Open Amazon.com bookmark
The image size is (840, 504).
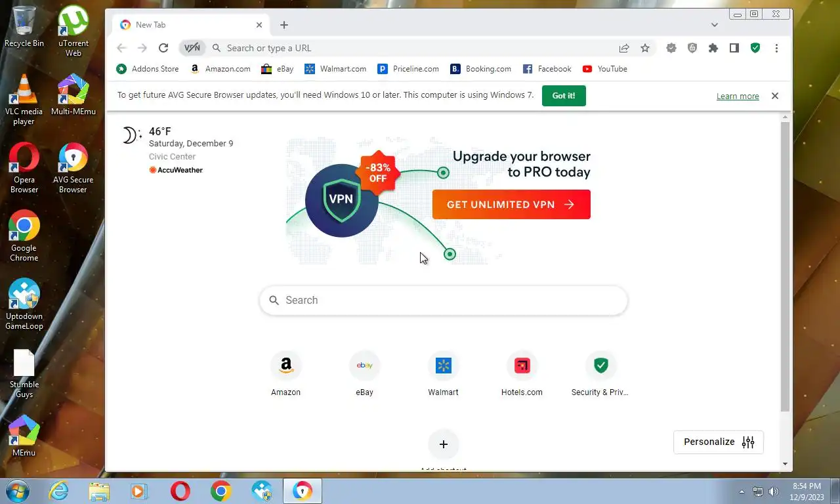(220, 69)
